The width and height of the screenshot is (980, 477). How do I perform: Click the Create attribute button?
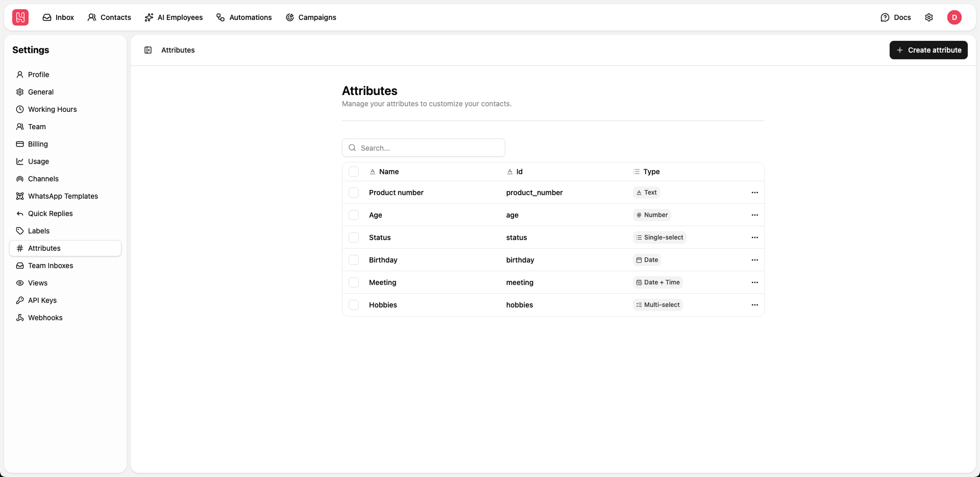[928, 50]
